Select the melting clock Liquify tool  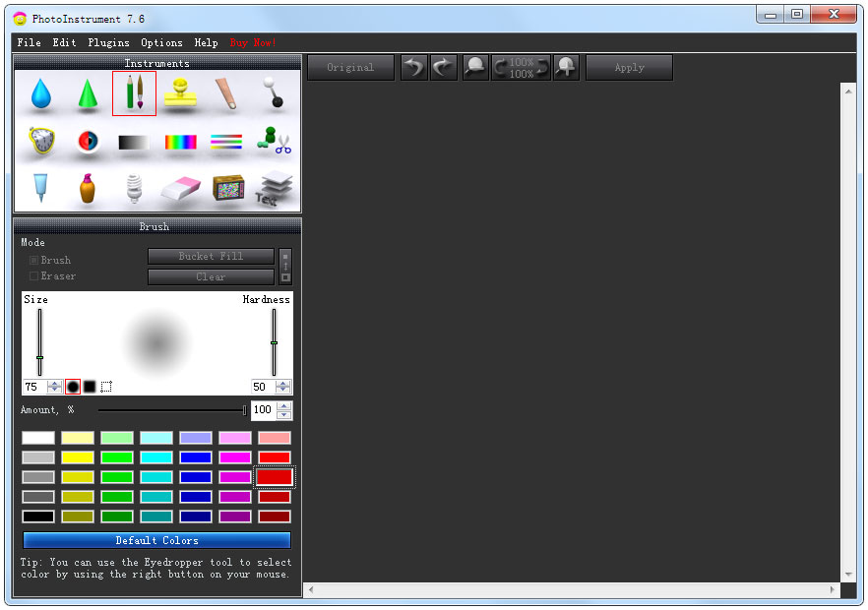coord(41,140)
